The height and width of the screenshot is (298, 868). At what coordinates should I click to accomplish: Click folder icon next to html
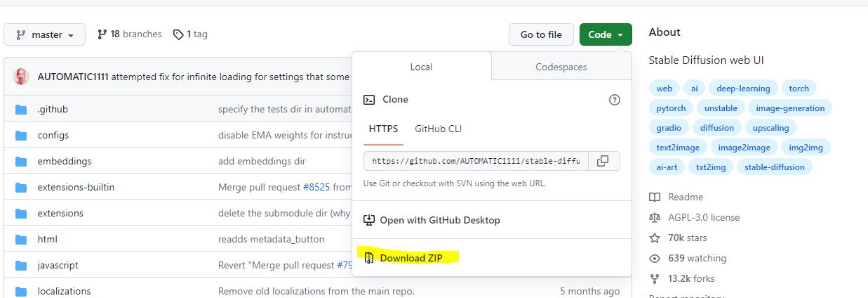(x=21, y=239)
